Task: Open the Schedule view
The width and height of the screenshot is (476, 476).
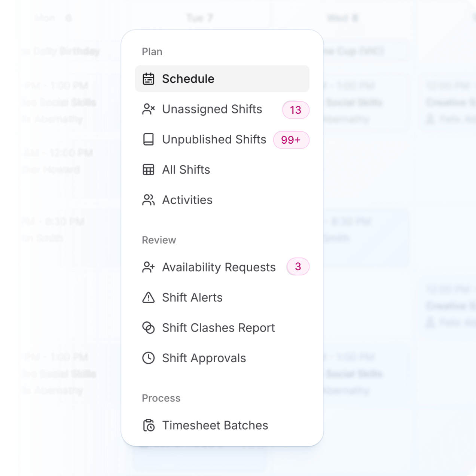Action: click(x=188, y=79)
